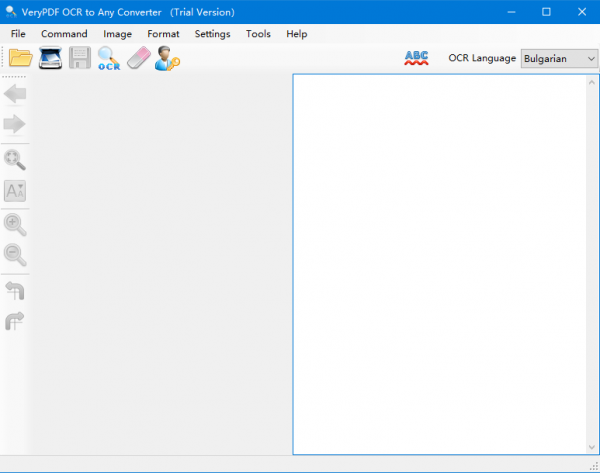Image resolution: width=600 pixels, height=473 pixels.
Task: Open the Image menu
Action: tap(117, 34)
